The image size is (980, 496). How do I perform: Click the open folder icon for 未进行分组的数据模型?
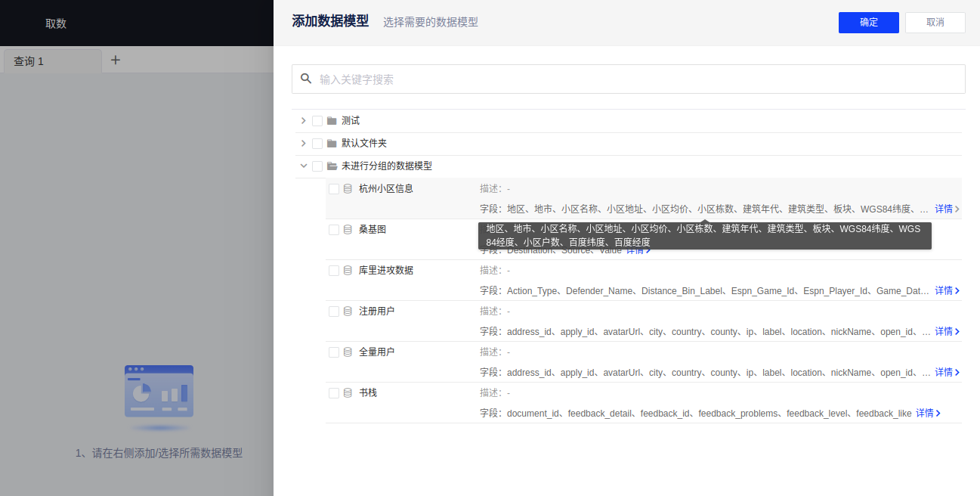tap(332, 166)
